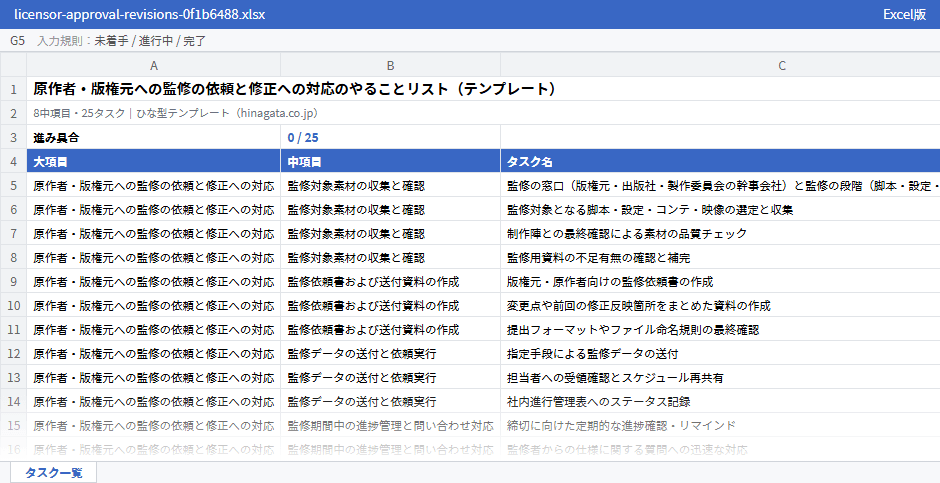Viewport: 940px width, 483px height.
Task: Click column A cell in row 11
Action: [153, 330]
